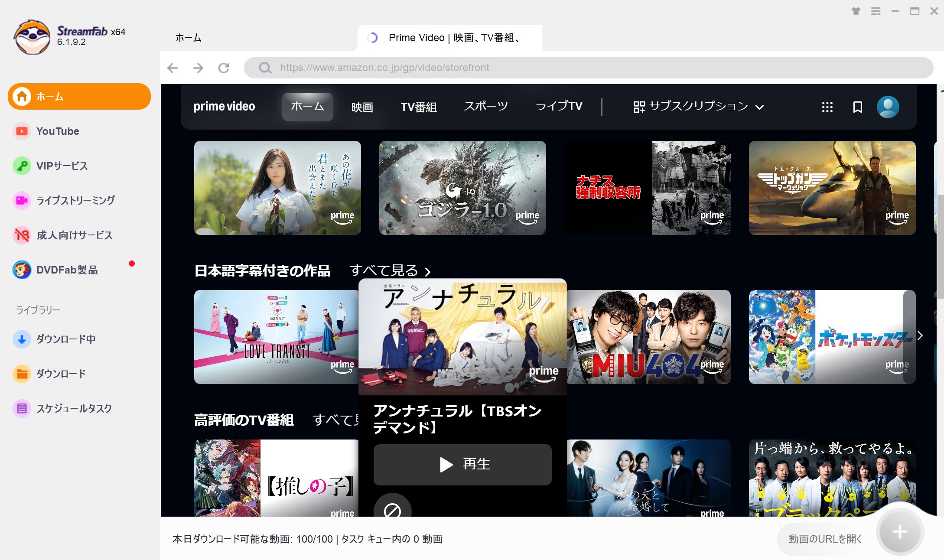This screenshot has width=944, height=560.
Task: Open the StreamFab skin shirt icon
Action: [x=856, y=11]
